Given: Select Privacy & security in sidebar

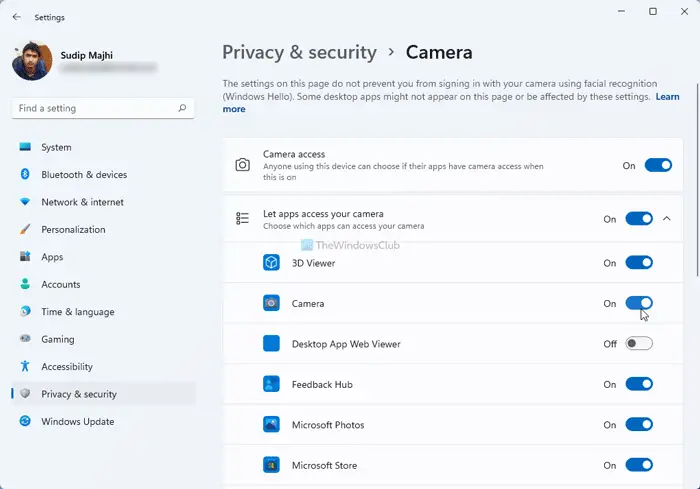Looking at the screenshot, I should pyautogui.click(x=104, y=393).
